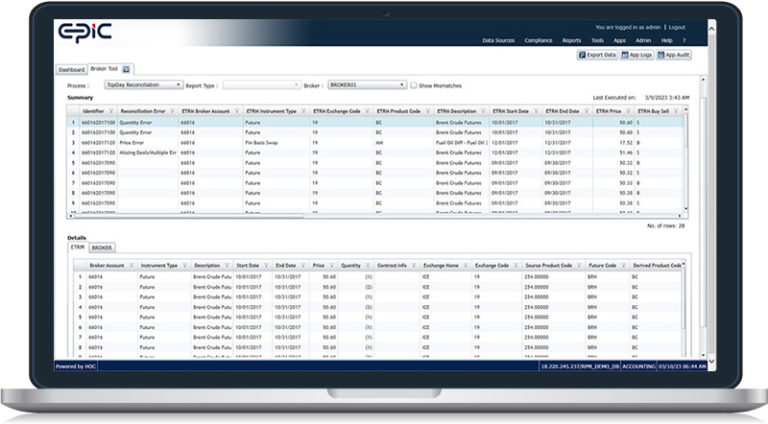Switch to the Dashboard tab

(71, 70)
